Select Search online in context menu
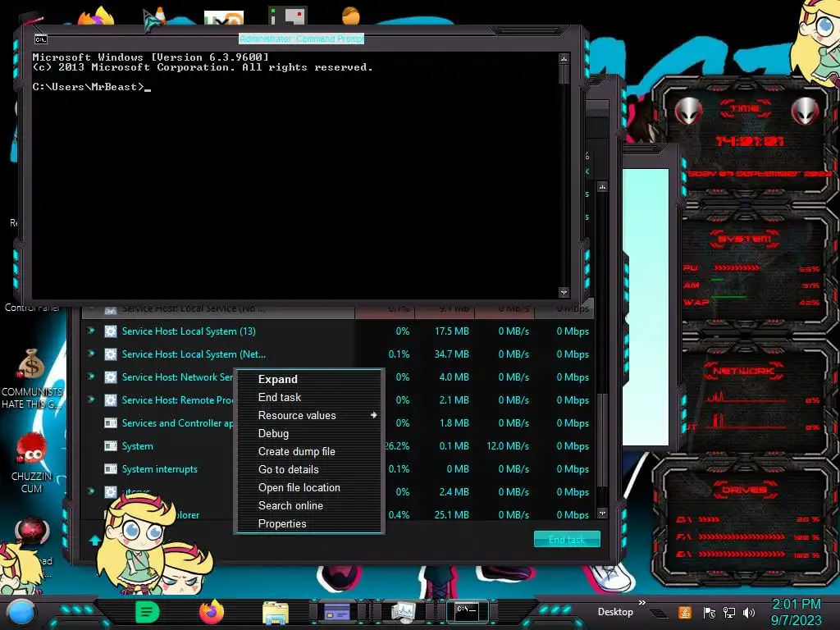Viewport: 840px width, 630px height. pos(309,505)
